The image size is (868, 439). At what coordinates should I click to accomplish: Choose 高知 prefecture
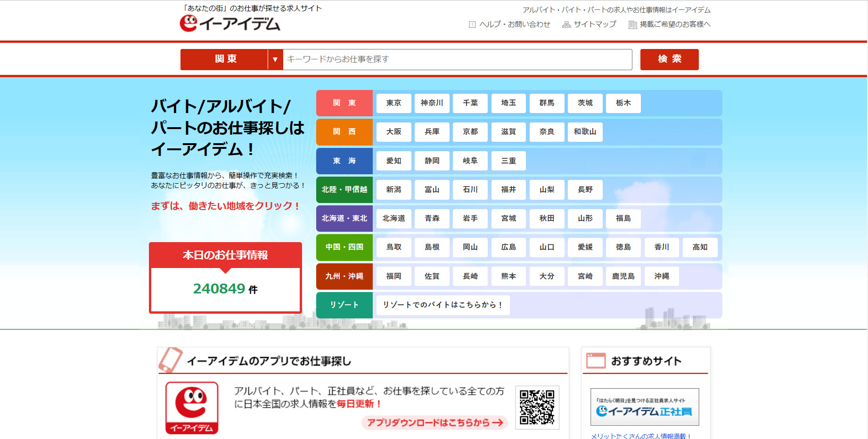pyautogui.click(x=700, y=247)
